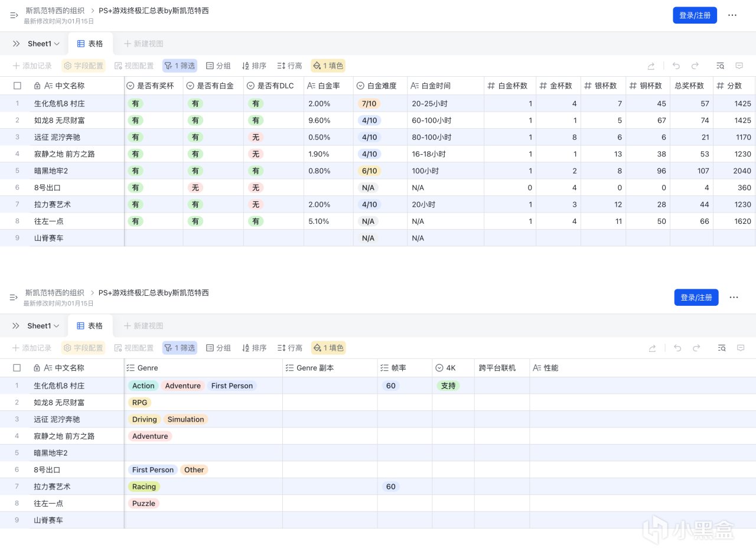The image size is (756, 558).
Task: Open the three-dot more menu in the lower window
Action: (734, 298)
